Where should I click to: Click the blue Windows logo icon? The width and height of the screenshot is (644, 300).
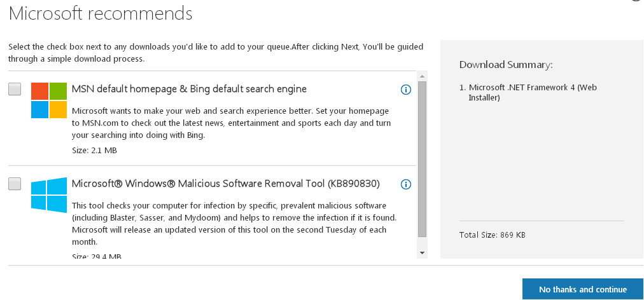tap(49, 195)
